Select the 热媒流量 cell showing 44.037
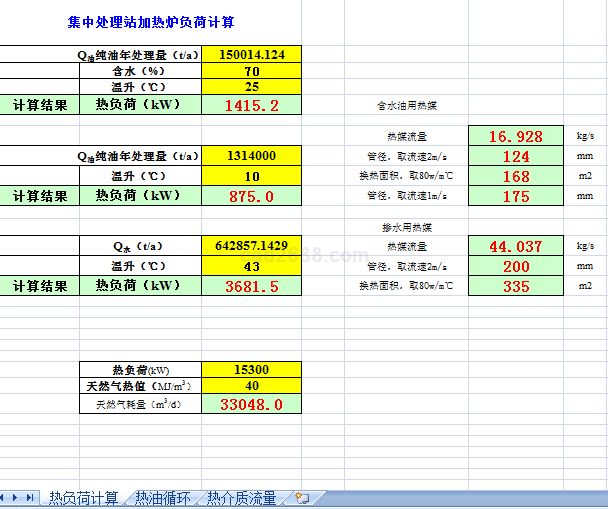This screenshot has width=608, height=509. pos(516,246)
